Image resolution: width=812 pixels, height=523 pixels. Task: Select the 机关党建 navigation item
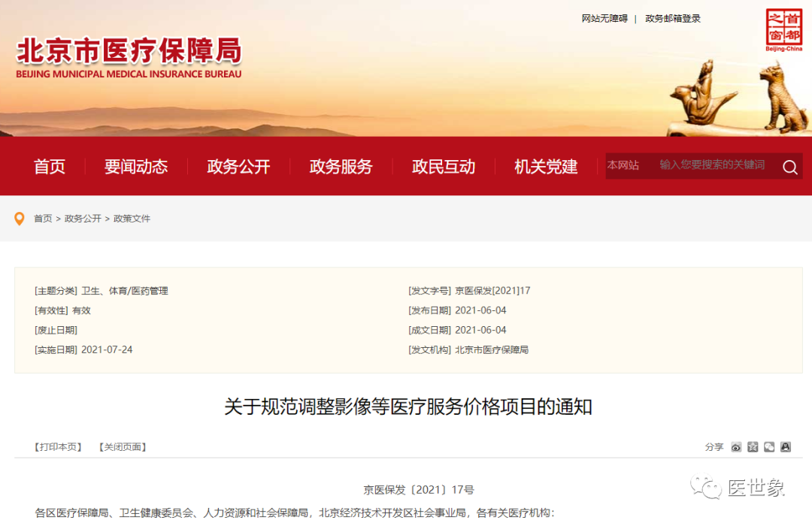(545, 167)
